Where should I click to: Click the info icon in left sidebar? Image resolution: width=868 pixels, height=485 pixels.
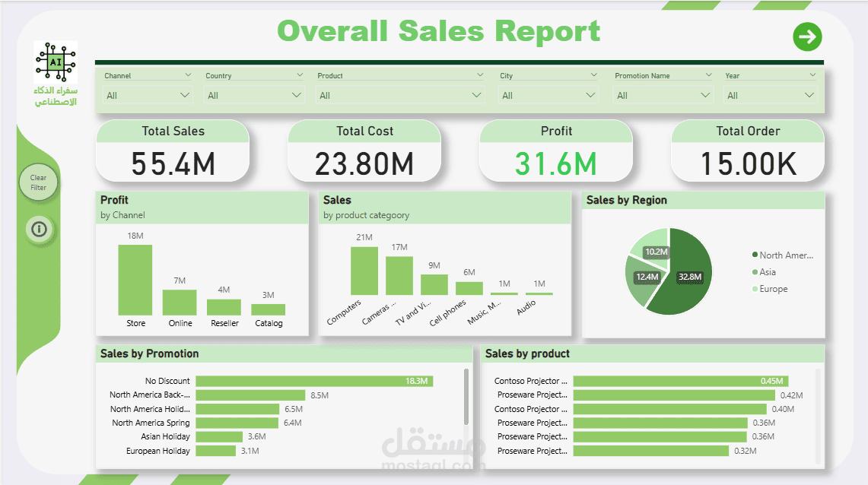(x=39, y=229)
